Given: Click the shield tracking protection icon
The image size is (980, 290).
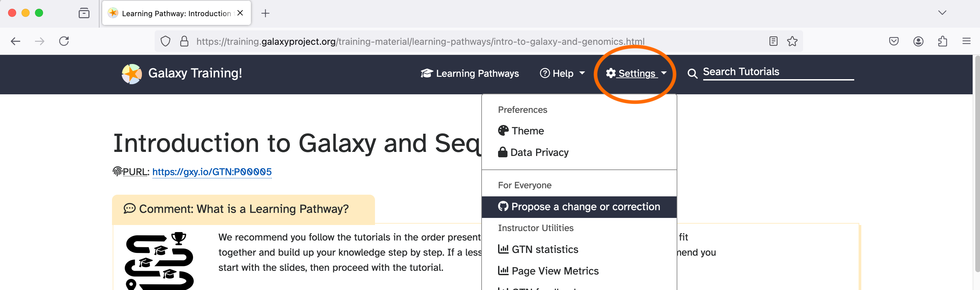Looking at the screenshot, I should pyautogui.click(x=165, y=41).
